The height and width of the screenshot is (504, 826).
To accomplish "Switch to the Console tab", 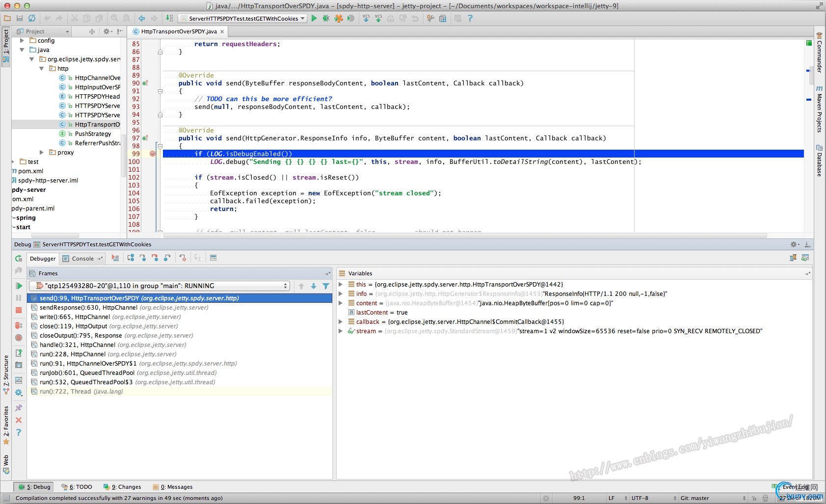I will coord(82,259).
